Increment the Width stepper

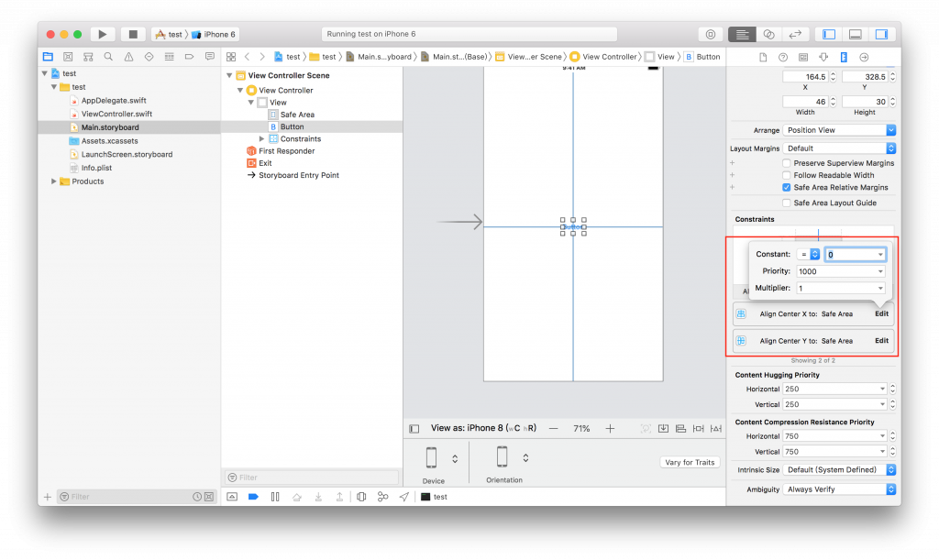tap(833, 99)
